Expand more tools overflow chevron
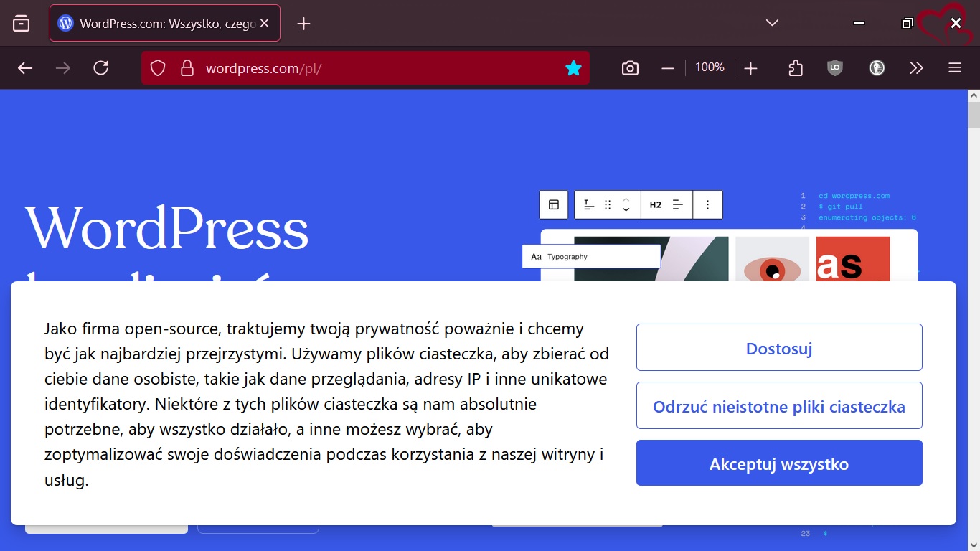980x551 pixels. pos(916,68)
